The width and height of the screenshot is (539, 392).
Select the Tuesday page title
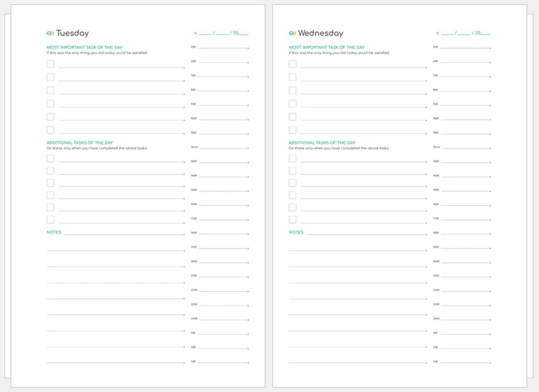[x=72, y=33]
